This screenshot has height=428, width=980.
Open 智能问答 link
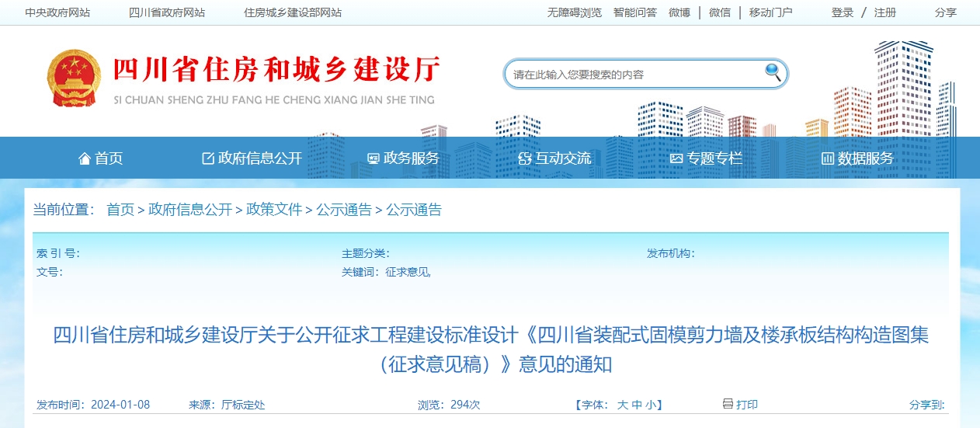click(x=635, y=12)
